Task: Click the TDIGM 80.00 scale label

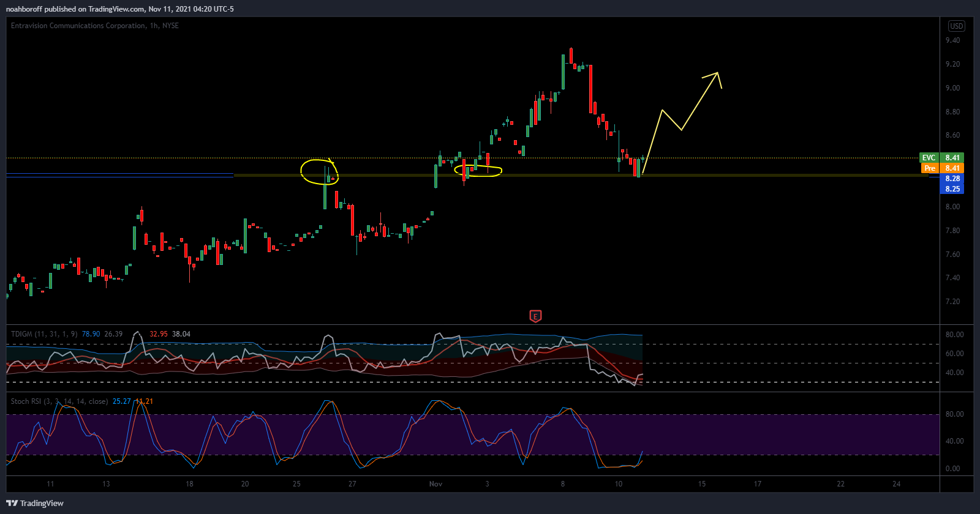Action: tap(954, 335)
